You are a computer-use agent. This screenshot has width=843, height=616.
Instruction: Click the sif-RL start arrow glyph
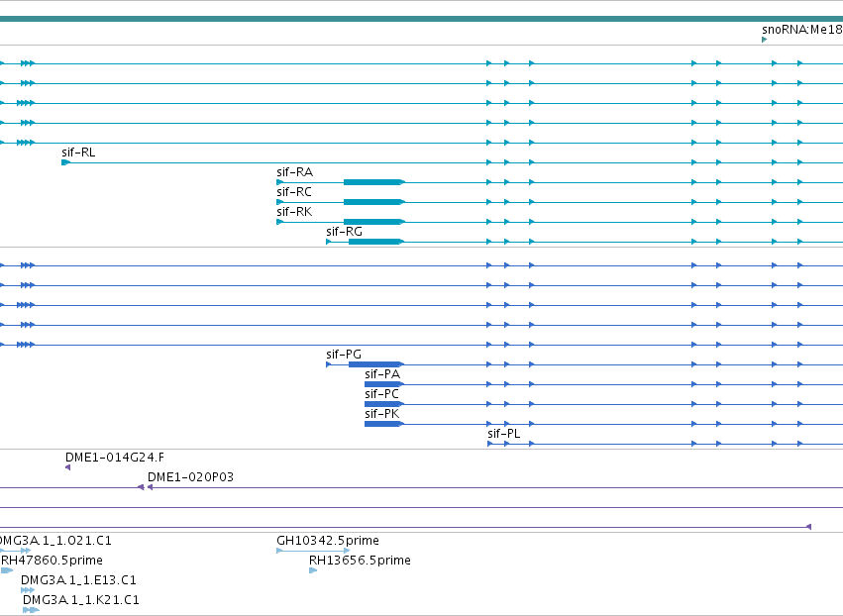[65, 162]
